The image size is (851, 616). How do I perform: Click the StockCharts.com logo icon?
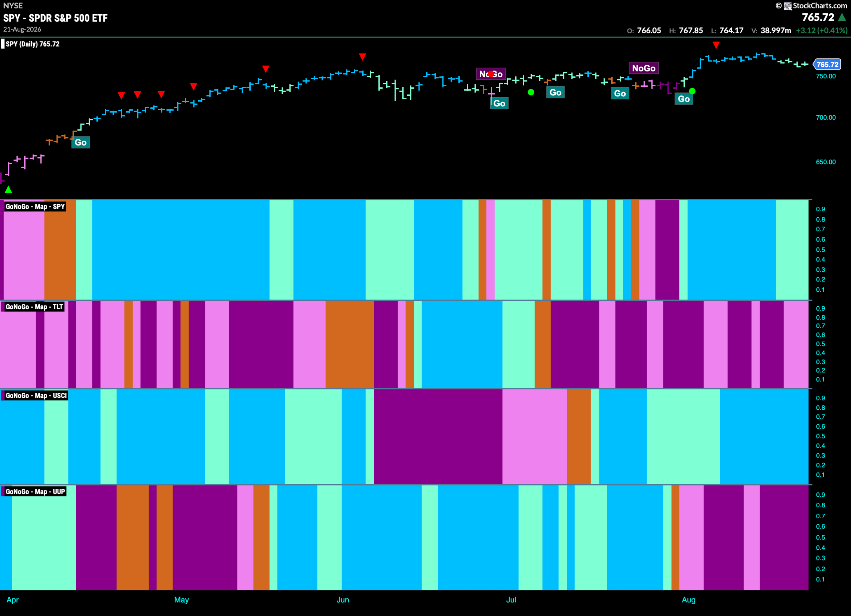pos(788,6)
